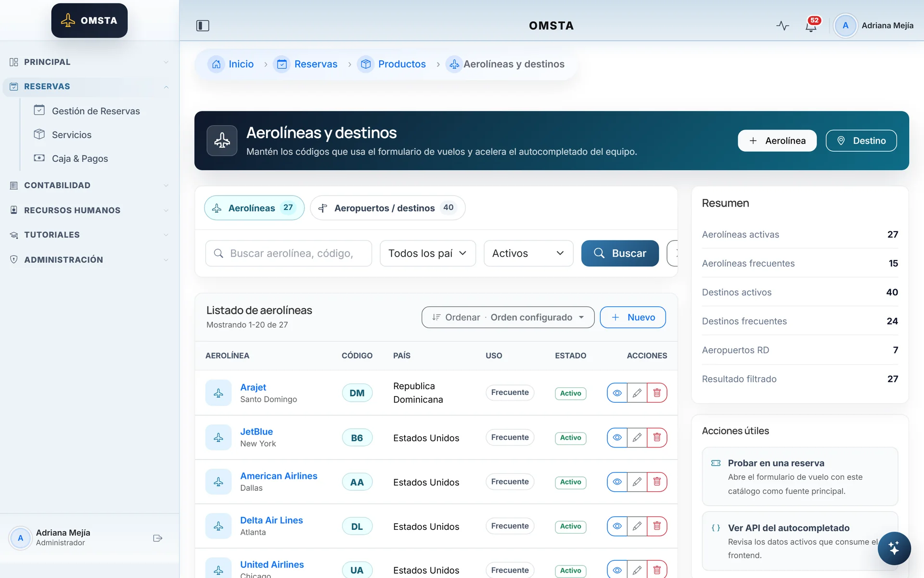Expand the RECURSOS HUMANOS section
924x578 pixels.
(x=90, y=210)
